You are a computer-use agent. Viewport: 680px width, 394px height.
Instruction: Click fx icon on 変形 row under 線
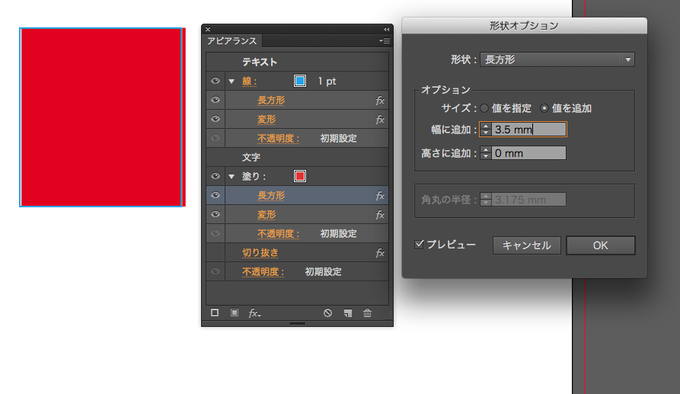380,120
